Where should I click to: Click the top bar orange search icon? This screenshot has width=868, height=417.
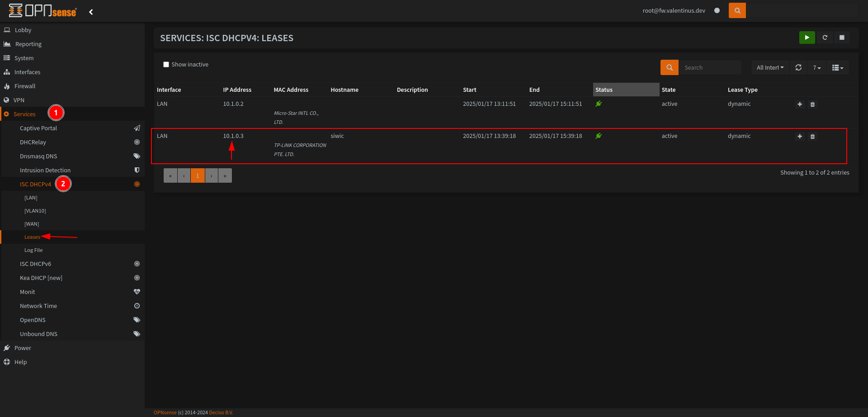click(x=737, y=10)
